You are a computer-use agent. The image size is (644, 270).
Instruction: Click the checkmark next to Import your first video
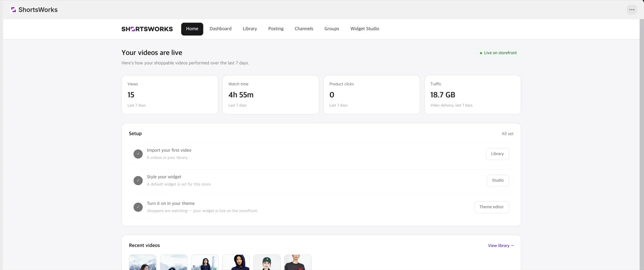point(138,154)
